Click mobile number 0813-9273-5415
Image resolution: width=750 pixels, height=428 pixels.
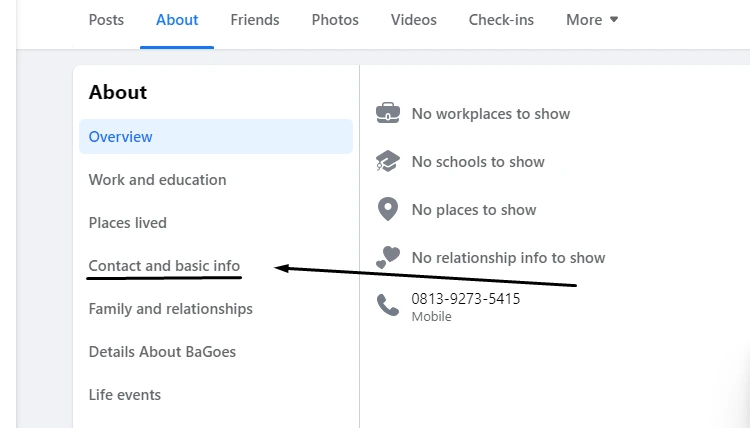click(465, 299)
